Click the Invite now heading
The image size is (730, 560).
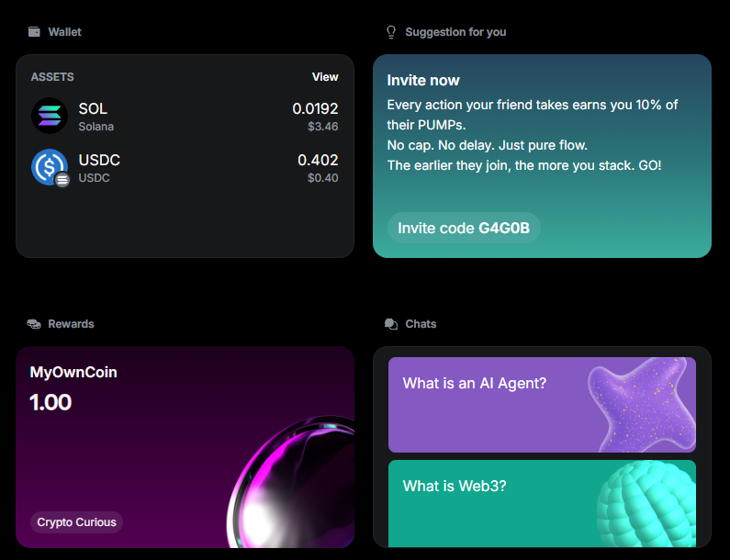(x=423, y=80)
